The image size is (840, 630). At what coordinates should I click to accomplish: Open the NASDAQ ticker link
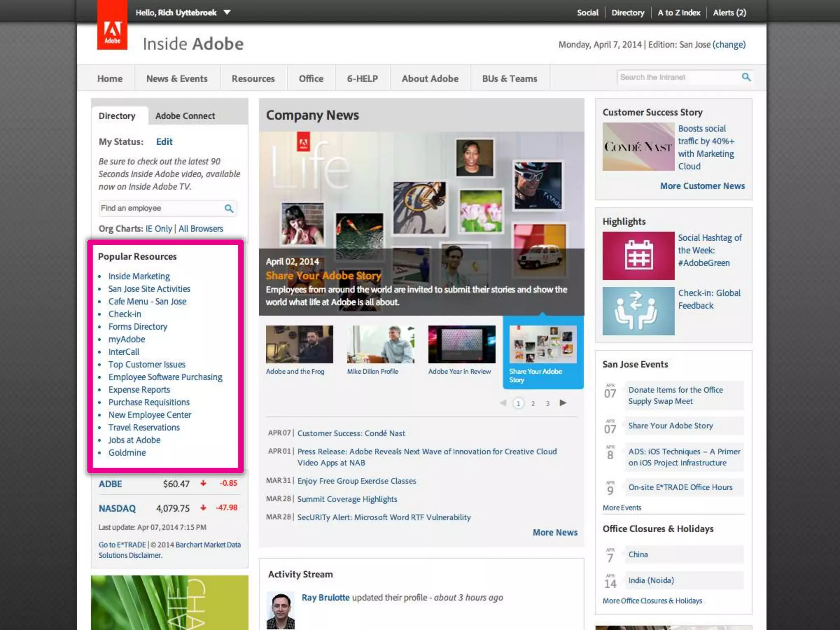click(117, 509)
